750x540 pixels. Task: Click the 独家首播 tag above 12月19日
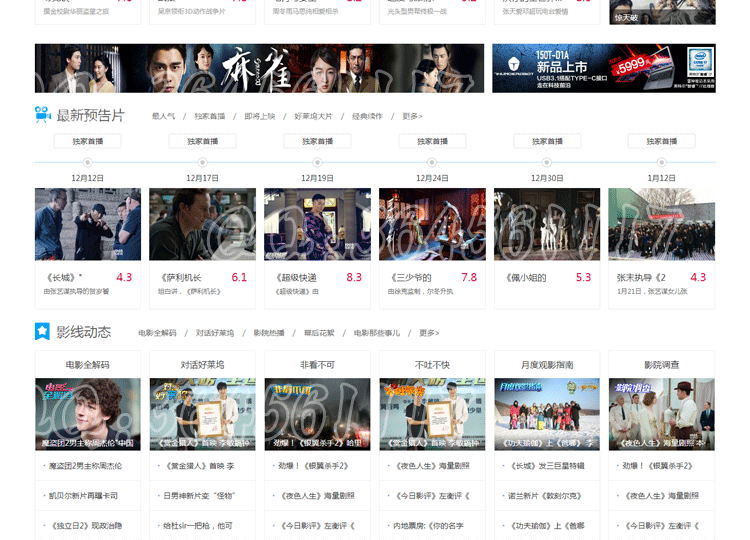coord(317,142)
